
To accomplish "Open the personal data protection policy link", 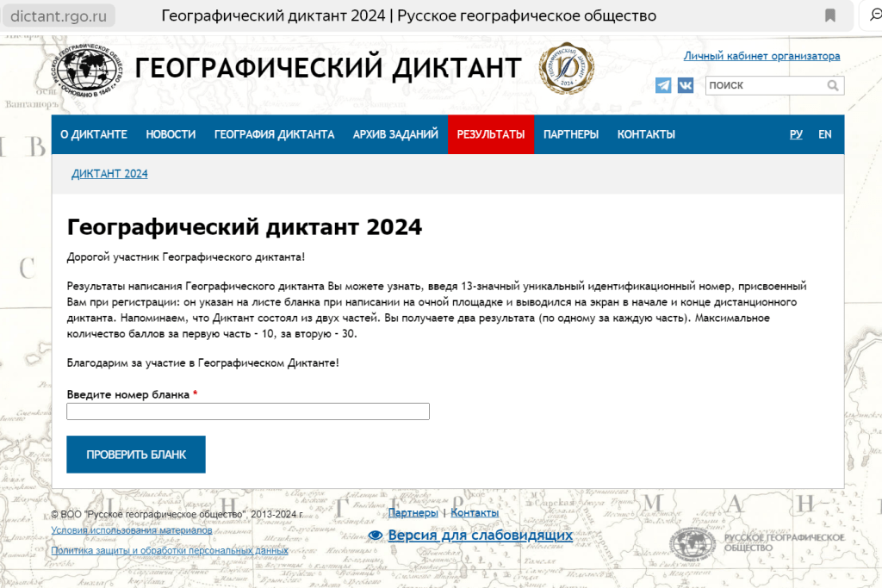I will [x=170, y=550].
